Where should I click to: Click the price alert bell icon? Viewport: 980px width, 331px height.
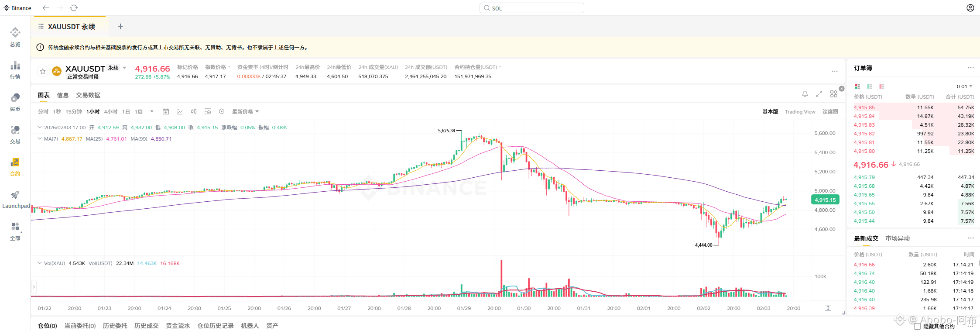coord(805,94)
